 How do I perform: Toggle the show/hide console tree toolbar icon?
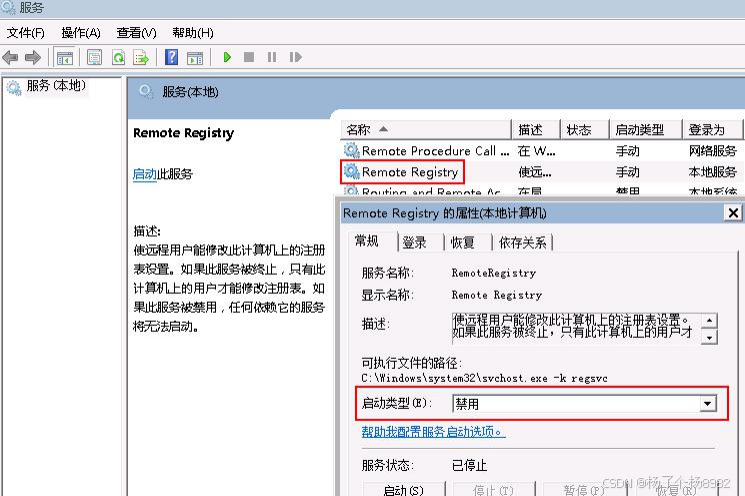(65, 57)
